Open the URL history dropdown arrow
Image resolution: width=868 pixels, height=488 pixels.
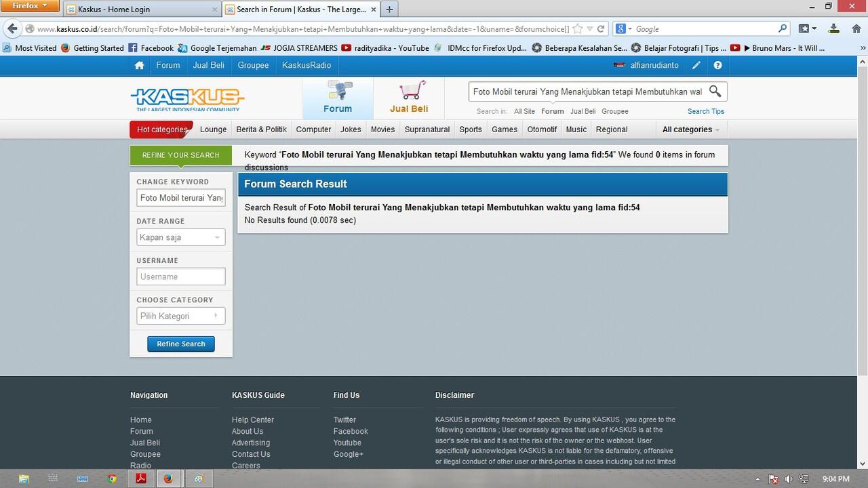(x=590, y=29)
